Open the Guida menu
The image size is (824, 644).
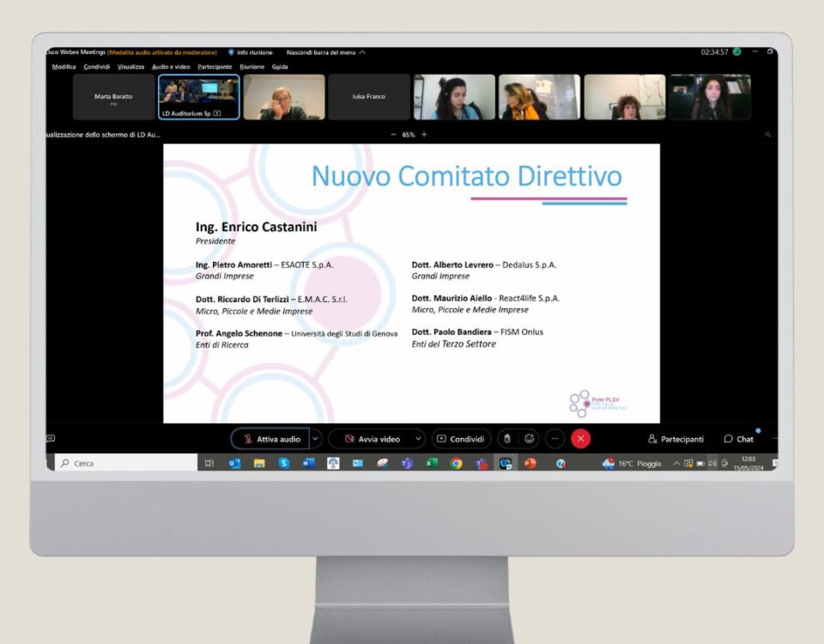click(280, 67)
